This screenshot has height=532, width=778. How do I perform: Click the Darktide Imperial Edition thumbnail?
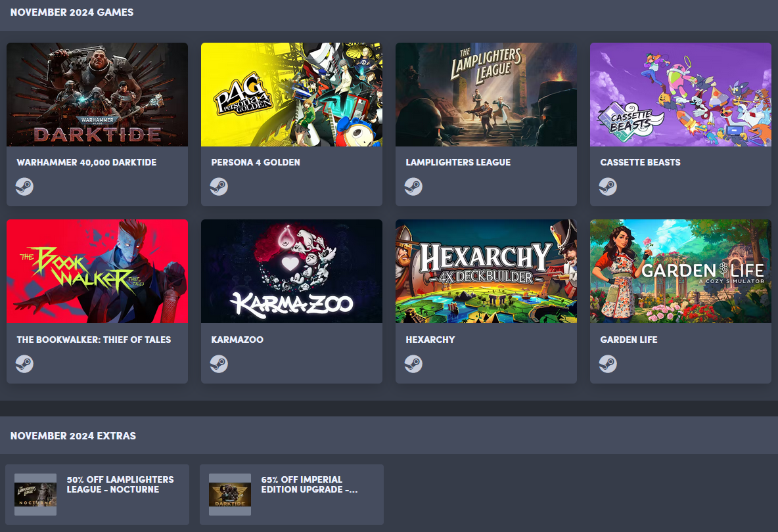(x=230, y=495)
